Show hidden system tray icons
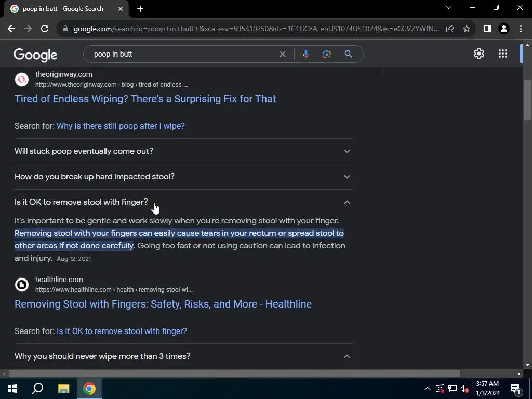Image resolution: width=532 pixels, height=399 pixels. [428, 389]
